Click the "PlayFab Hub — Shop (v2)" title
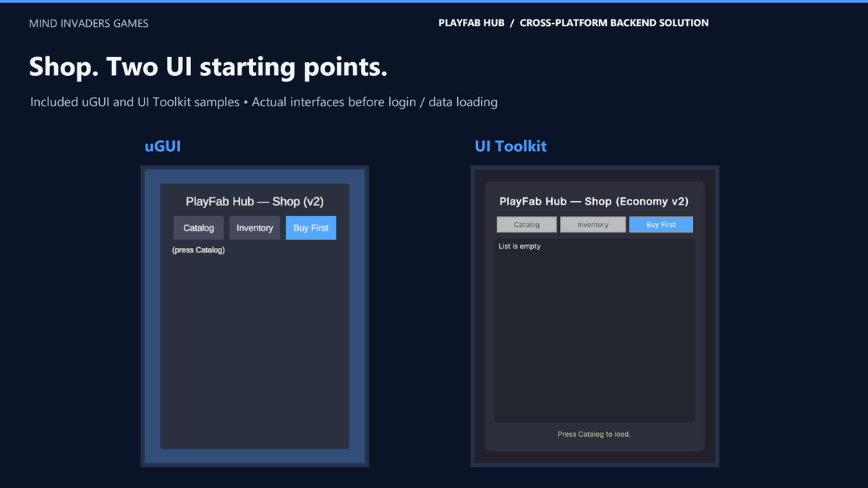Screen dimensions: 868x488 coord(255,202)
